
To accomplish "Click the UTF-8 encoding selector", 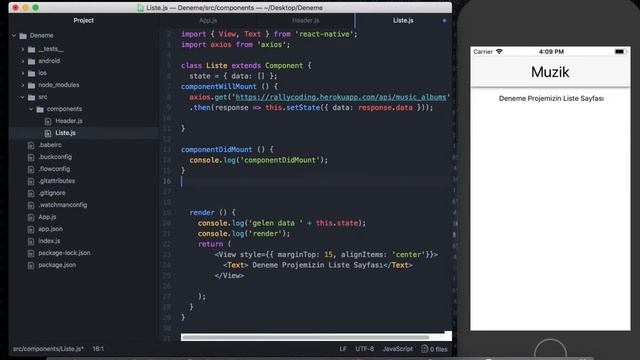I will click(364, 349).
